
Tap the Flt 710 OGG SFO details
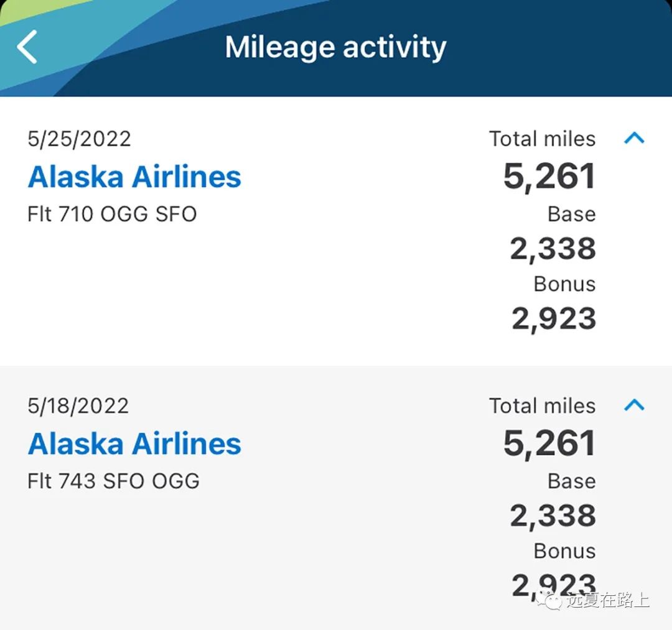[x=112, y=214]
